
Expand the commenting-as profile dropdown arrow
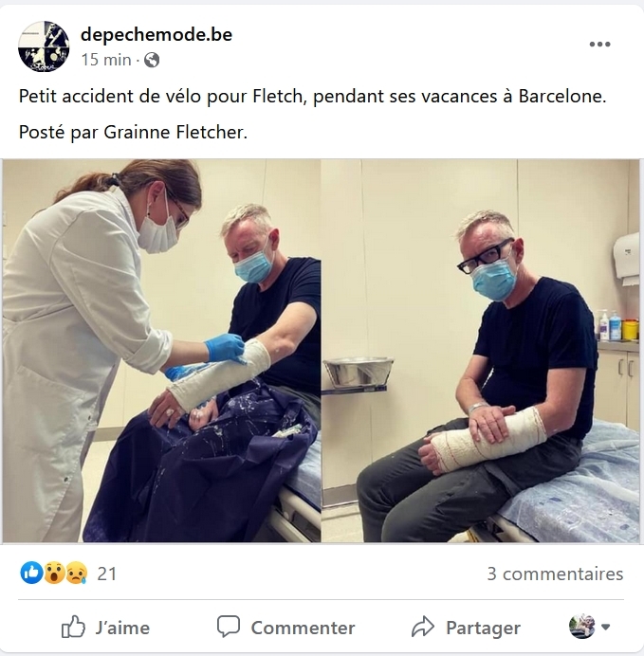pyautogui.click(x=605, y=627)
